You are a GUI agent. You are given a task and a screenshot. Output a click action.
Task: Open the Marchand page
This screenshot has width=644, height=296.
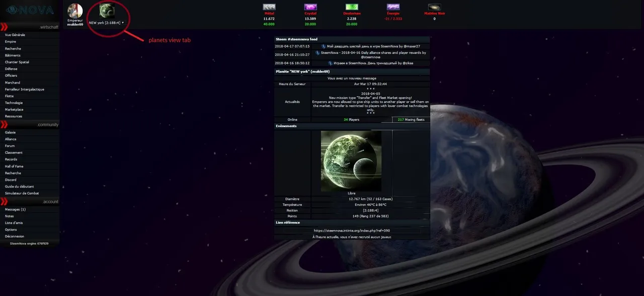[x=13, y=83]
